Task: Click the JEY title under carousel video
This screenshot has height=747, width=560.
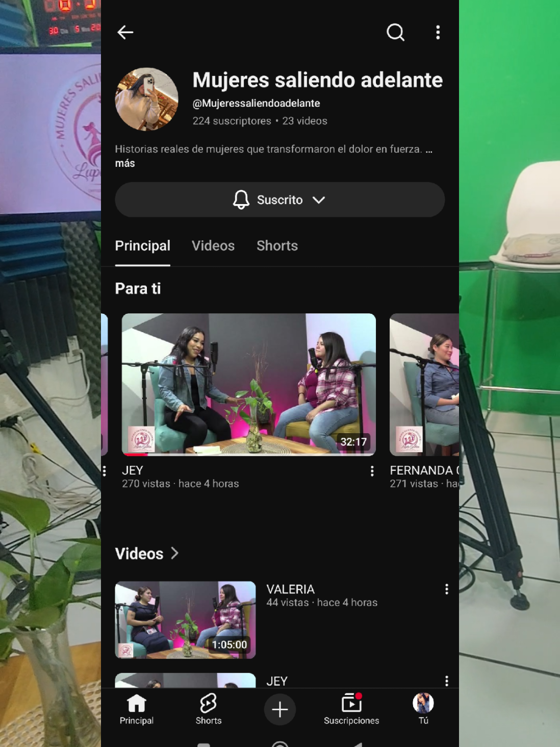Action: (133, 470)
